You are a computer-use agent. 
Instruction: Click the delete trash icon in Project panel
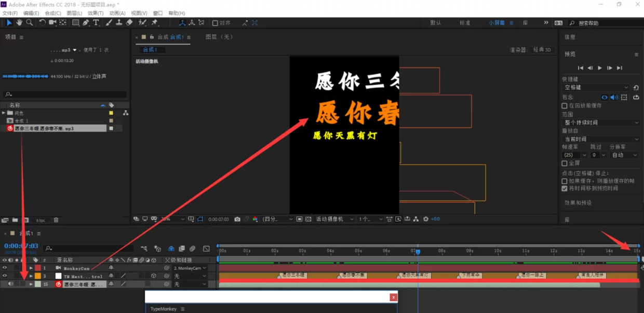(56, 220)
